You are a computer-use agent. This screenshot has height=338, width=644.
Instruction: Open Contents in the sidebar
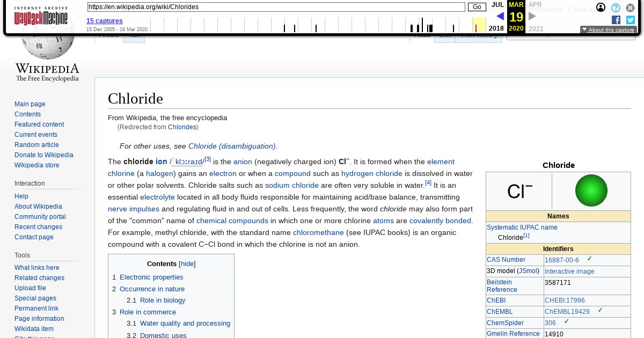(27, 114)
